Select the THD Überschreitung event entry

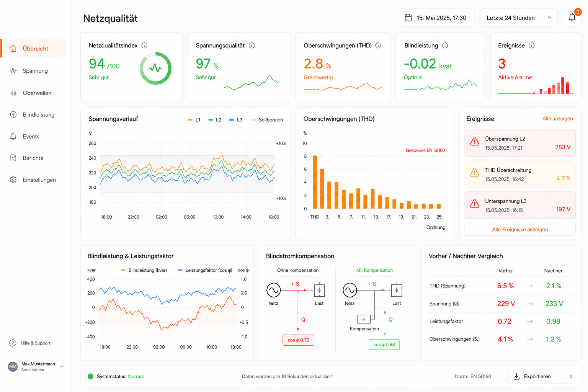click(520, 174)
